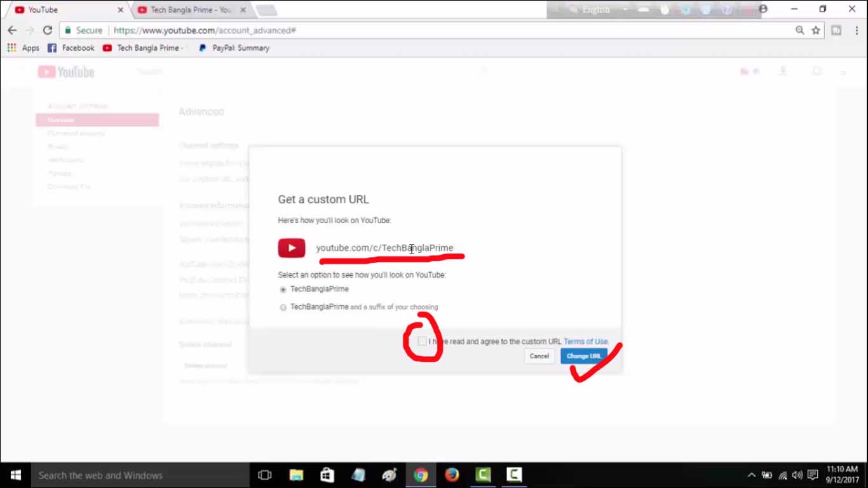The height and width of the screenshot is (488, 868).
Task: Open the Paint palette taskbar icon
Action: 390,475
